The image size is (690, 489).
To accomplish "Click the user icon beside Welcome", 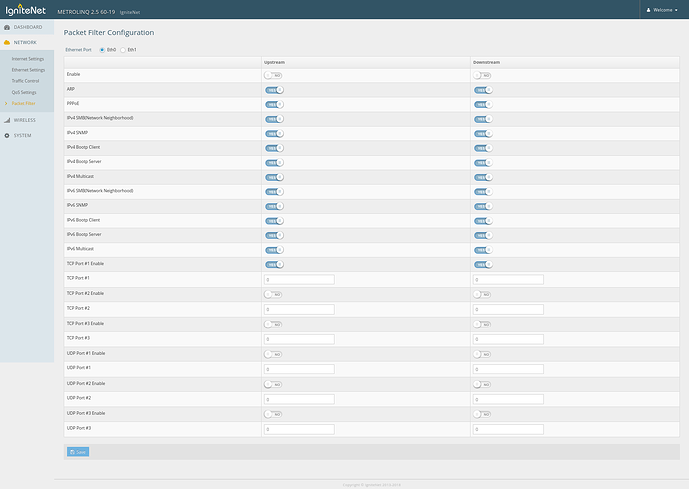I will click(647, 9).
